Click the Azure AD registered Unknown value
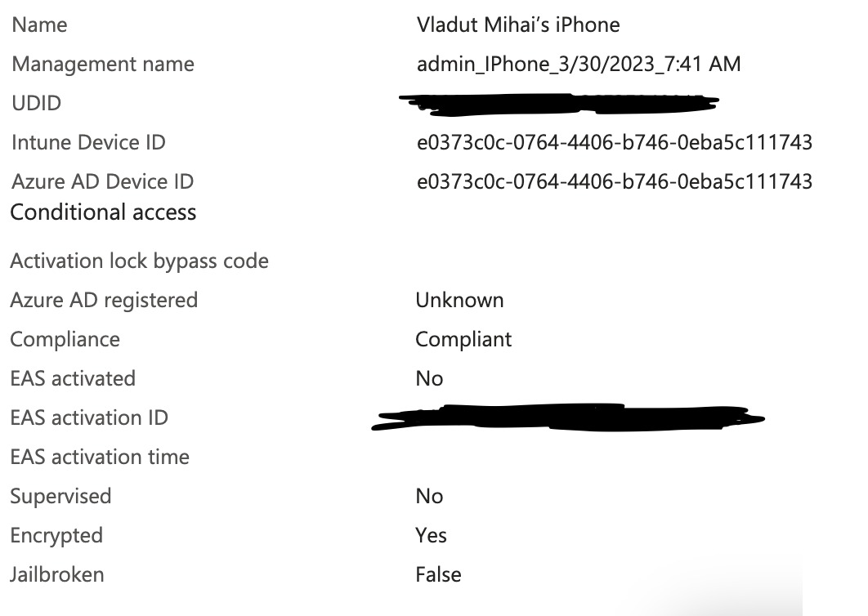868x616 pixels. [459, 301]
